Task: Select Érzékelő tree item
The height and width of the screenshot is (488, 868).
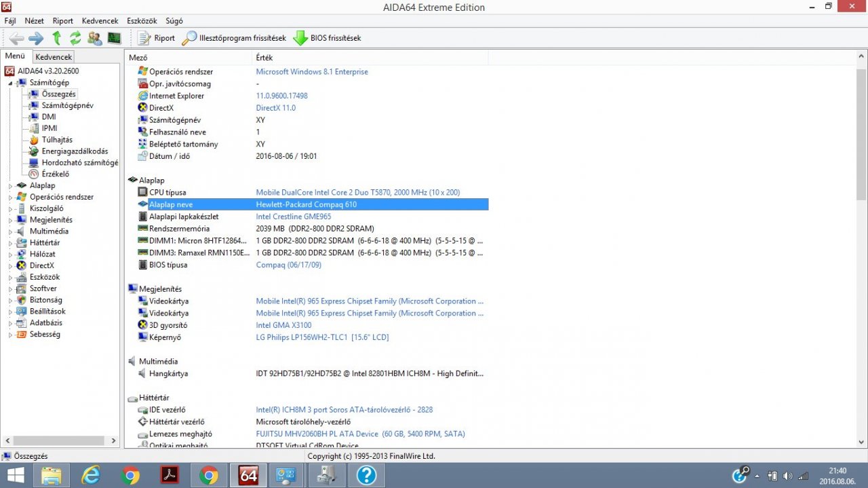Action: click(x=55, y=174)
